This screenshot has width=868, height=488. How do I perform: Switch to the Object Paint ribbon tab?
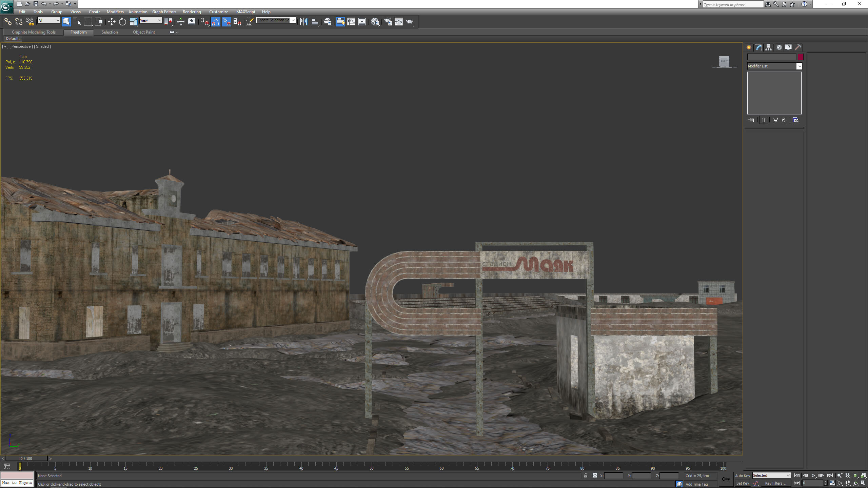point(144,32)
